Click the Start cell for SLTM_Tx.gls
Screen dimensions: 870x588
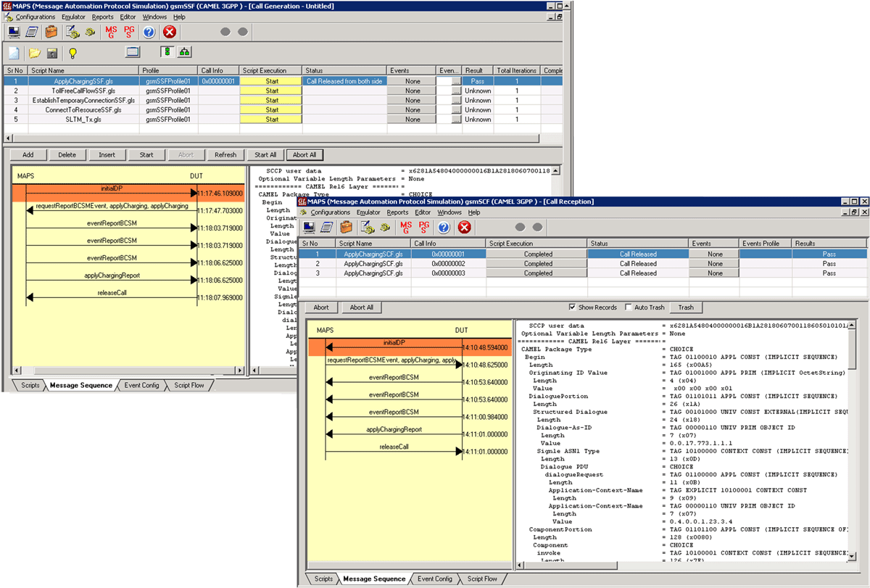point(272,120)
